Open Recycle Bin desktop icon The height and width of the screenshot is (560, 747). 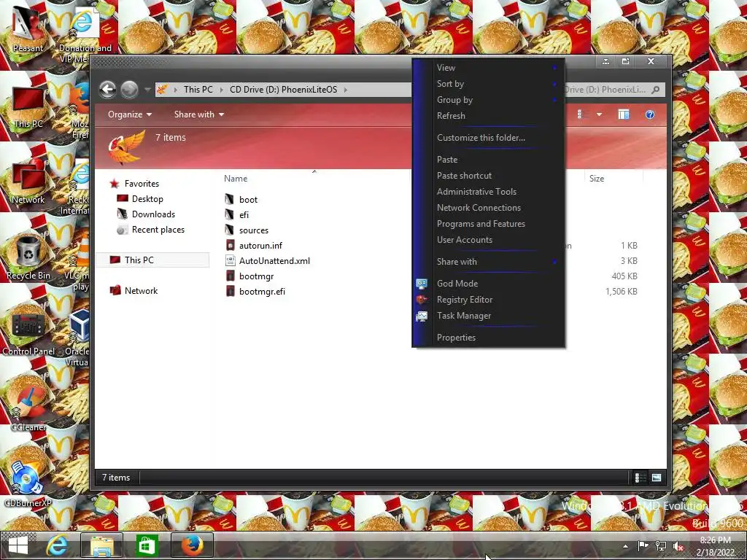[28, 257]
